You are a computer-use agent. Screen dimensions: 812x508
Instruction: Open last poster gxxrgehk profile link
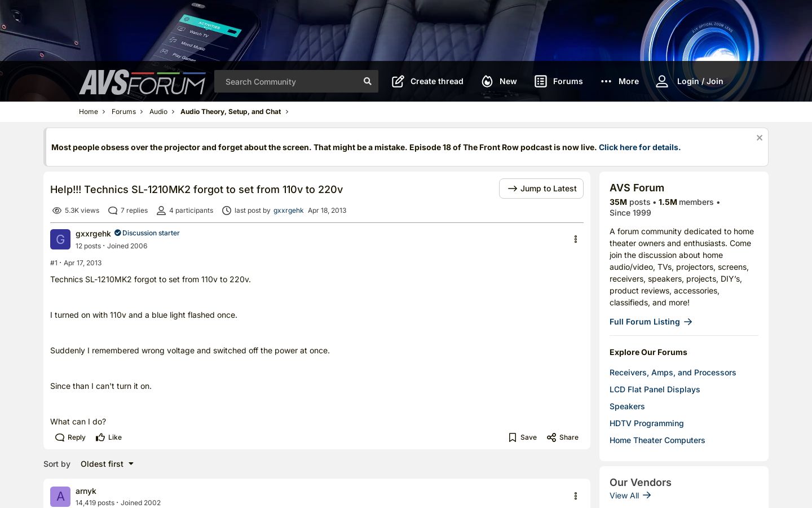point(288,211)
